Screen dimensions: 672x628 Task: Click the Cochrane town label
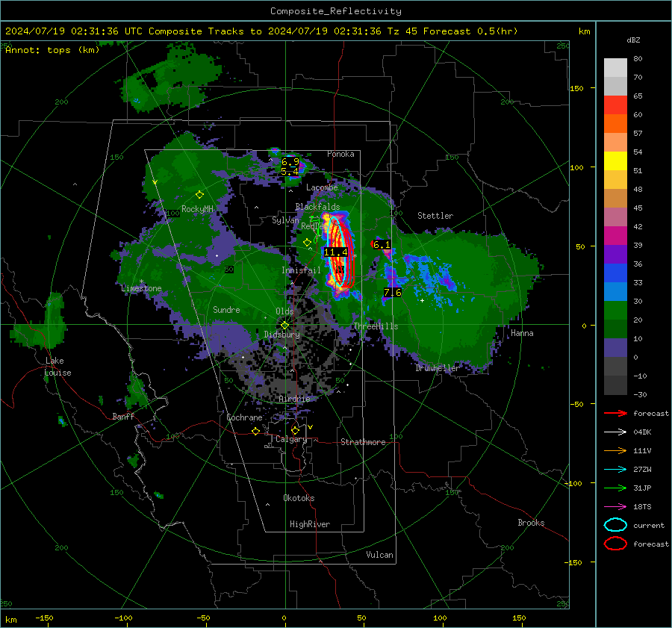(x=244, y=417)
